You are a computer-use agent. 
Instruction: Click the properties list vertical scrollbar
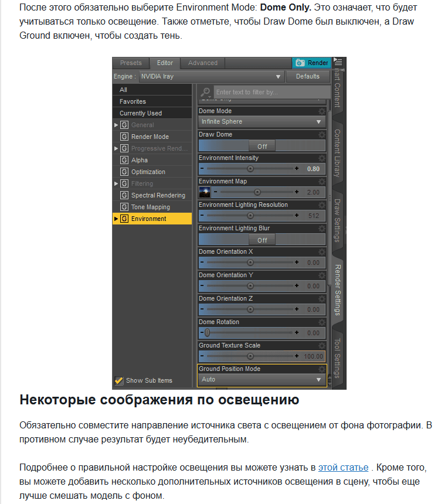pos(330,197)
